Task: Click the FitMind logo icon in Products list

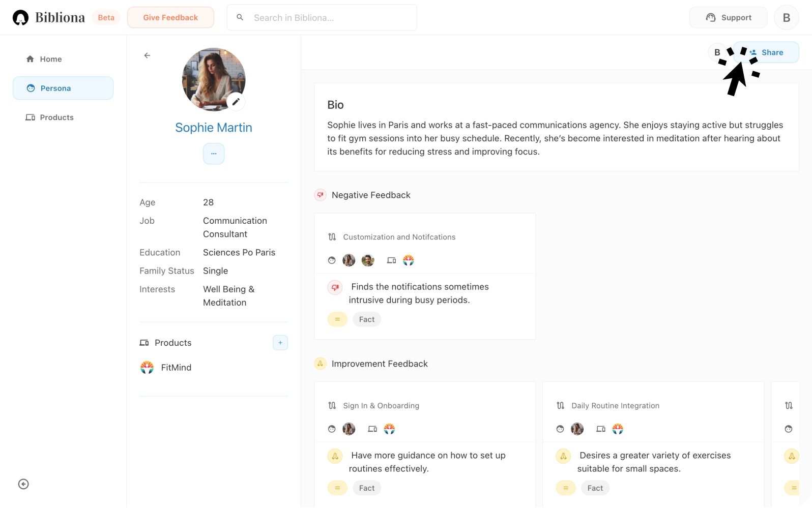Action: [147, 368]
